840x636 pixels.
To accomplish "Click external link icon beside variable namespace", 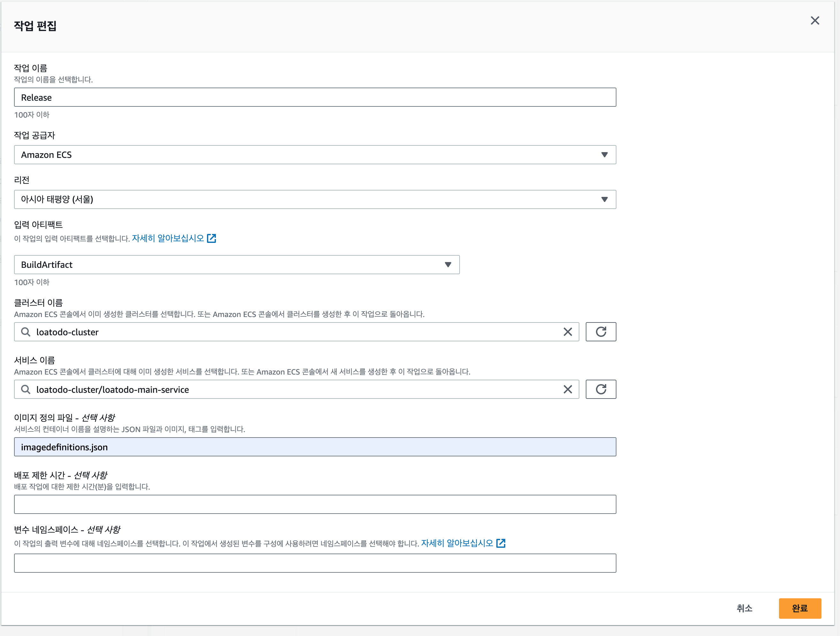I will [x=500, y=543].
